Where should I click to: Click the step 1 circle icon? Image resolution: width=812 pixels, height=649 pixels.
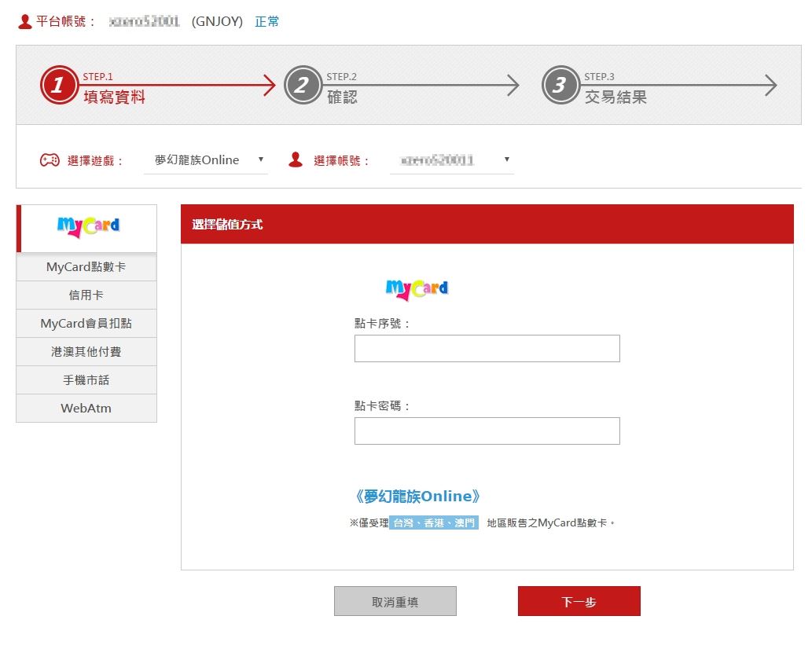pos(59,85)
